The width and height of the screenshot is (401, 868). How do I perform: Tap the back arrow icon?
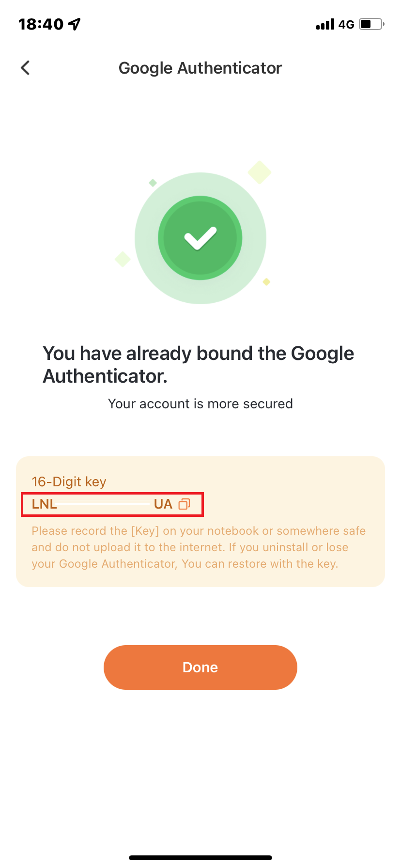pos(26,68)
